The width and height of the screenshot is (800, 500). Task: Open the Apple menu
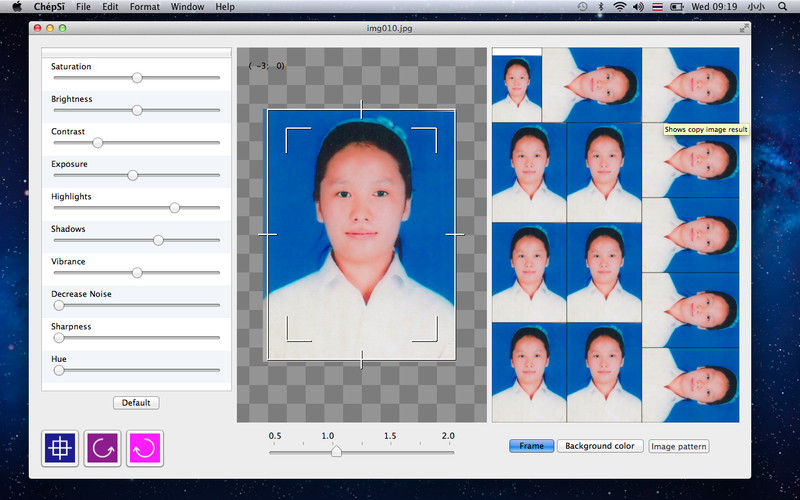[x=17, y=7]
